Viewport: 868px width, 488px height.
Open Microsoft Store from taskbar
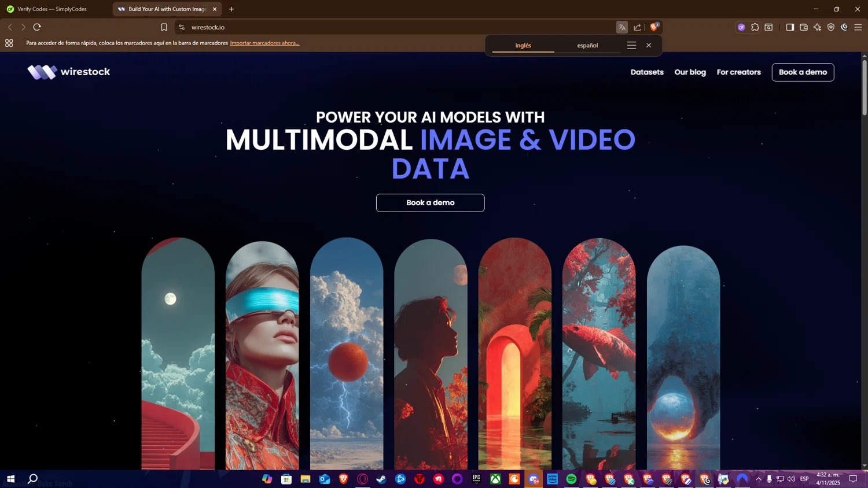286,479
